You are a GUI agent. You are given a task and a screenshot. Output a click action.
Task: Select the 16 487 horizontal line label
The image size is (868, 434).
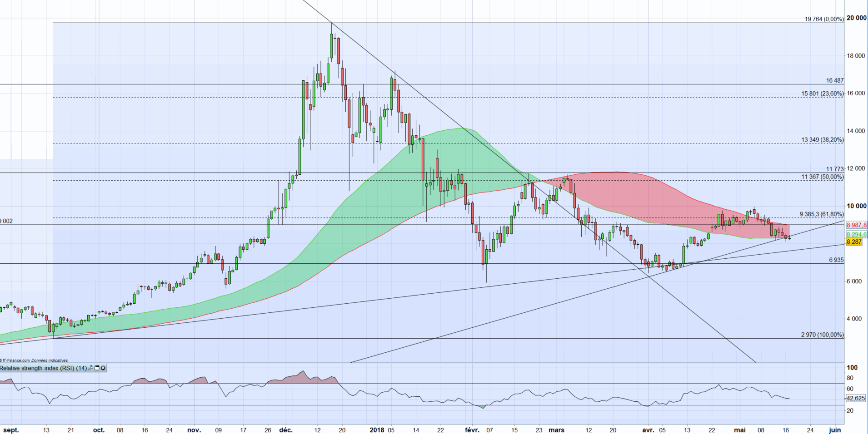point(835,80)
